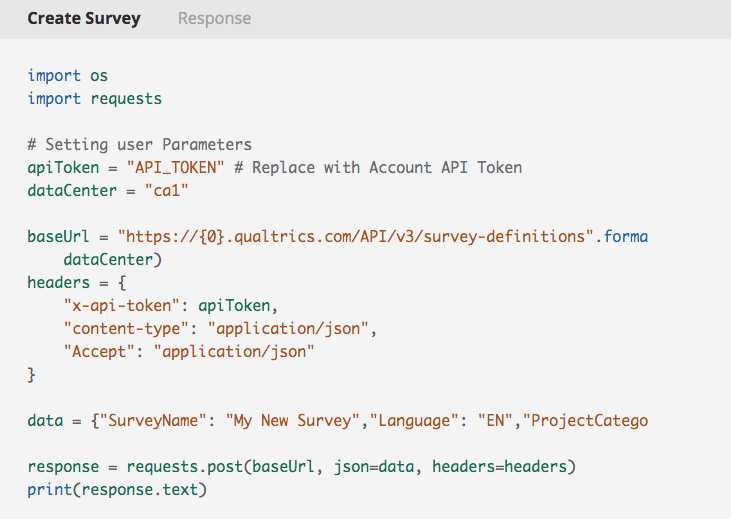Screen dimensions: 731x519
Task: Click the truncated "ProjectCatego" text
Action: pyautogui.click(x=586, y=421)
